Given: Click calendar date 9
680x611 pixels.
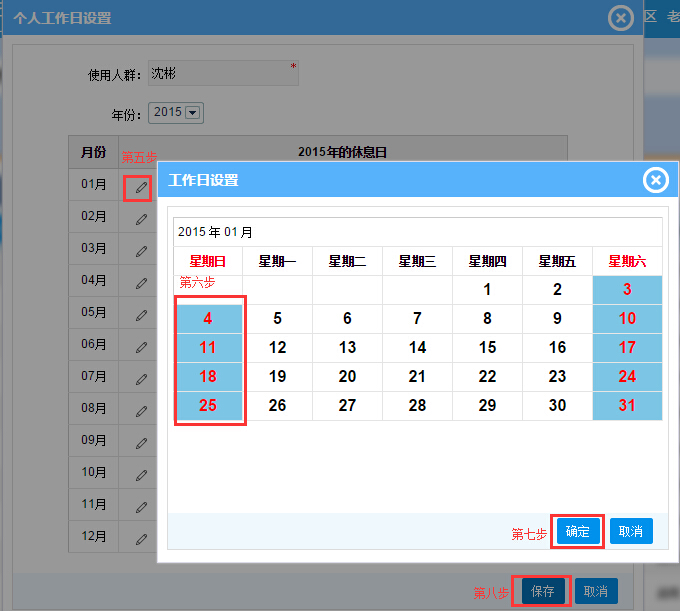Looking at the screenshot, I should (557, 319).
